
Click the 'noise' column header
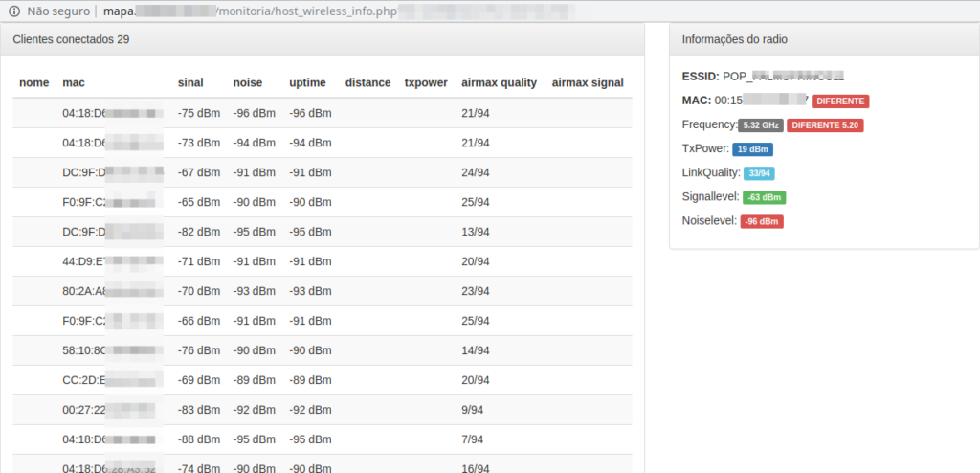247,83
